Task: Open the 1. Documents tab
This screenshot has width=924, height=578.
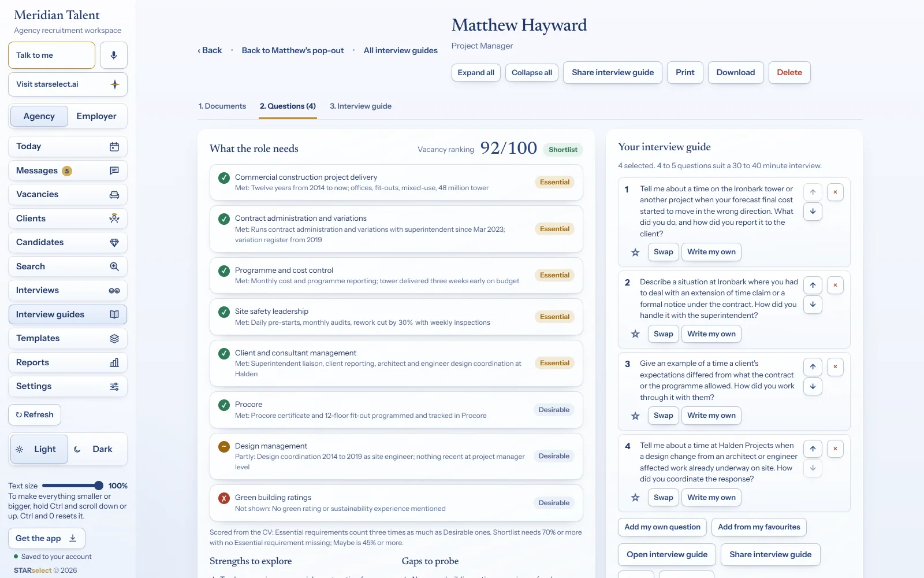Action: [x=222, y=106]
